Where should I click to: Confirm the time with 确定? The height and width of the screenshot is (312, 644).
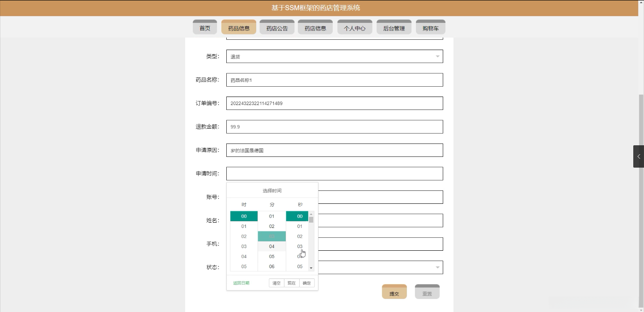click(307, 283)
